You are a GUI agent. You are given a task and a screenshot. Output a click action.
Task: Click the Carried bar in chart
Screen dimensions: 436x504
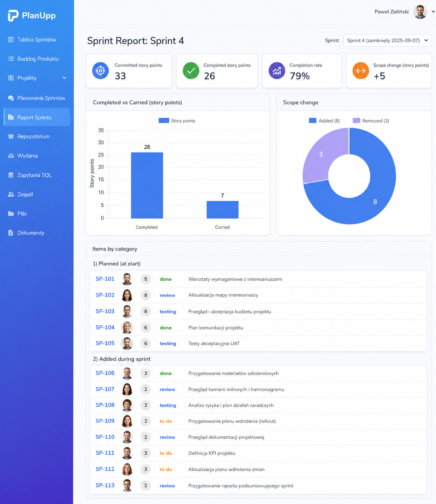[222, 210]
